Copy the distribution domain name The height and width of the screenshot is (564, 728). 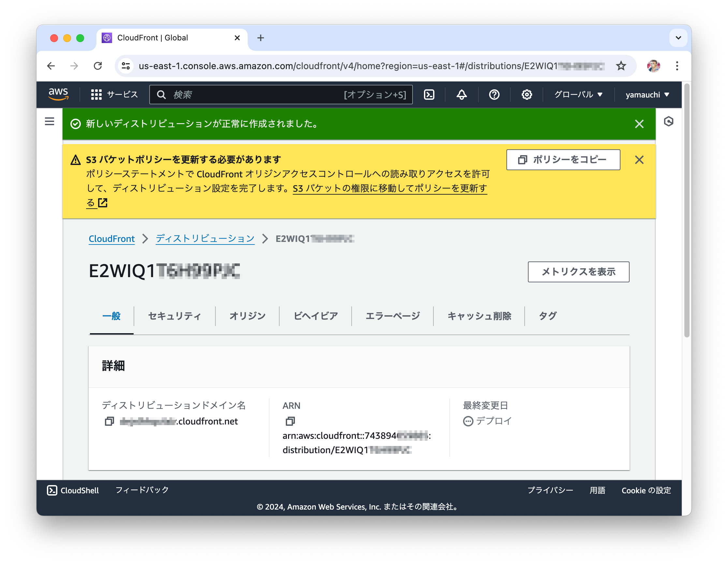(109, 421)
